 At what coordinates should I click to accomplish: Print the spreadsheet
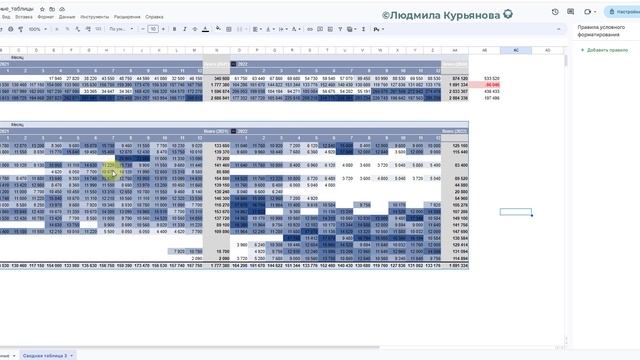click(x=11, y=29)
